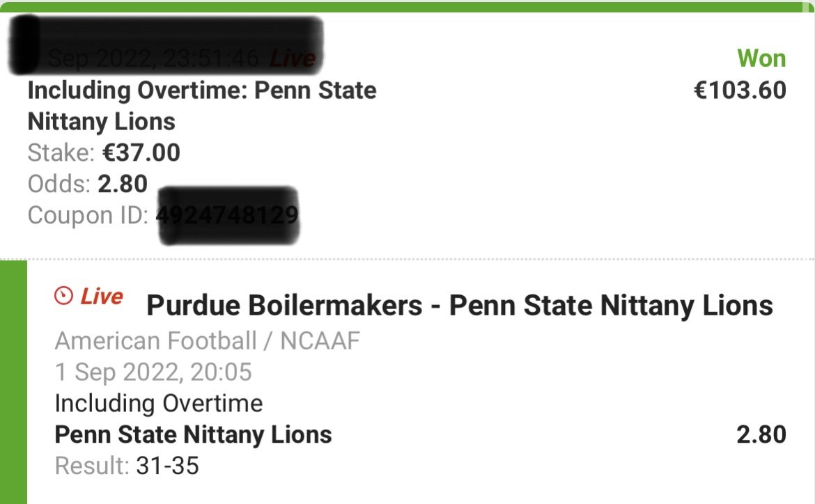Viewport: 815px width, 504px height.
Task: Select the bet title Including Overtime: Penn State
Action: (202, 106)
